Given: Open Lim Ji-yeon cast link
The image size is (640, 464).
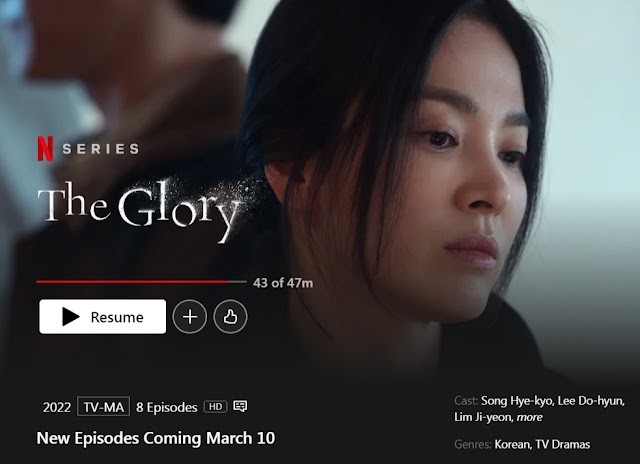Looking at the screenshot, I should [483, 417].
